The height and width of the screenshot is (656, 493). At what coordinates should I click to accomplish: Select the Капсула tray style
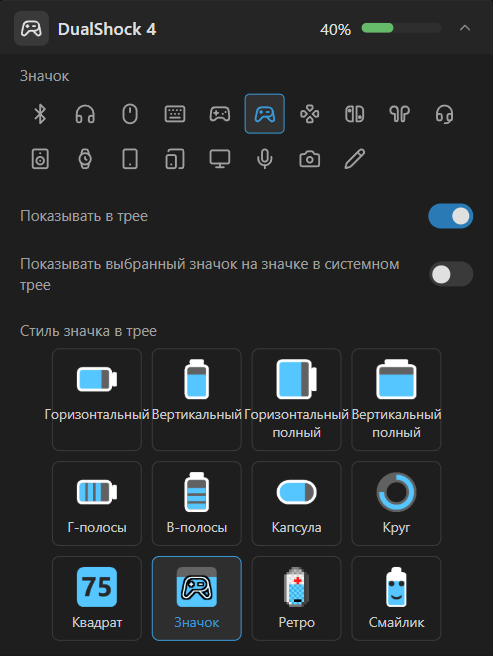(x=296, y=504)
